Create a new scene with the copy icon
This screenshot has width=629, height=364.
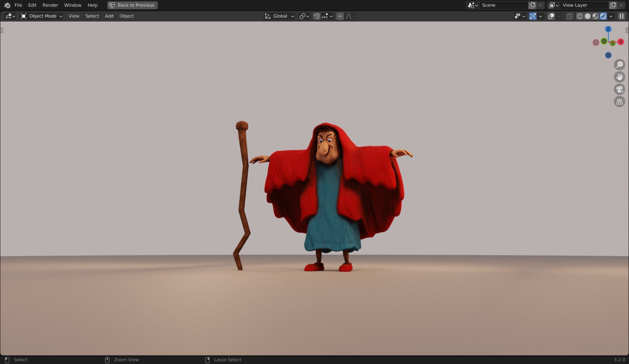pyautogui.click(x=532, y=5)
